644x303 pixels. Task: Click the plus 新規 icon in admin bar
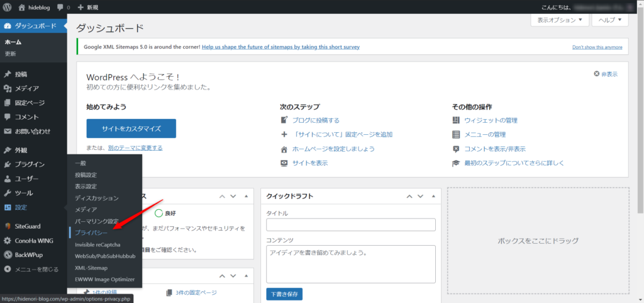click(x=80, y=7)
